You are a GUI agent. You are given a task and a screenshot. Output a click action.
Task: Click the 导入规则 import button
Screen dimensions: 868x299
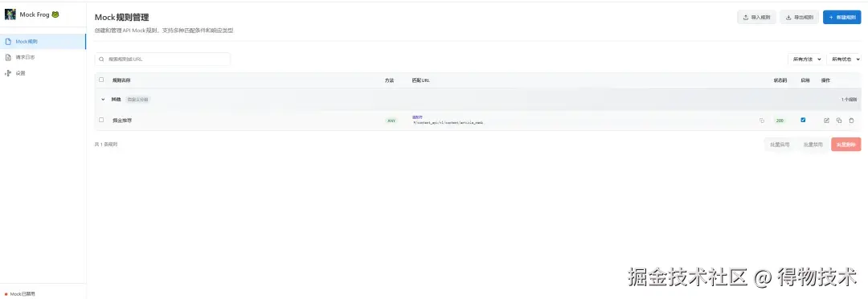pos(756,17)
